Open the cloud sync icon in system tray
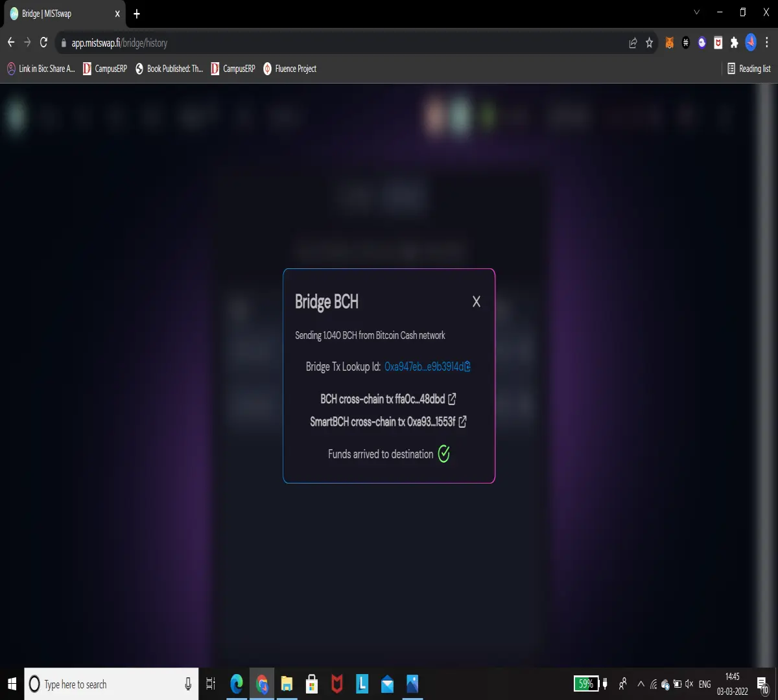Viewport: 778px width, 700px height. pos(665,684)
